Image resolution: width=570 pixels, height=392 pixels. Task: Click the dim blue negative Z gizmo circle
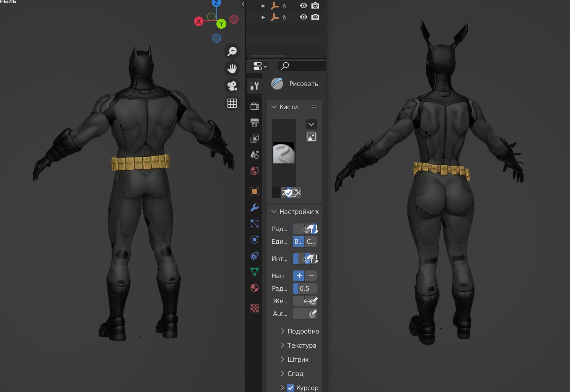pyautogui.click(x=216, y=38)
